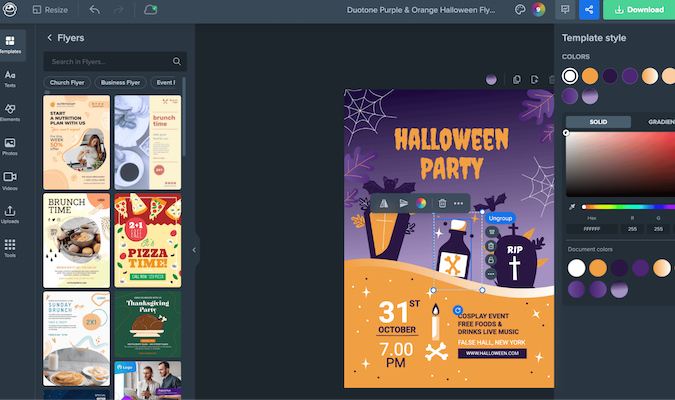Collapse the left templates panel
This screenshot has width=675, height=400.
pyautogui.click(x=194, y=250)
